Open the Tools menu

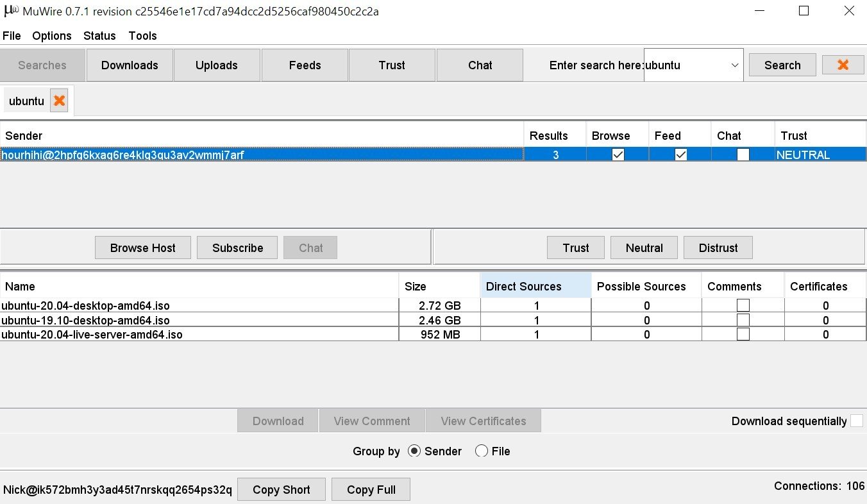coord(142,36)
